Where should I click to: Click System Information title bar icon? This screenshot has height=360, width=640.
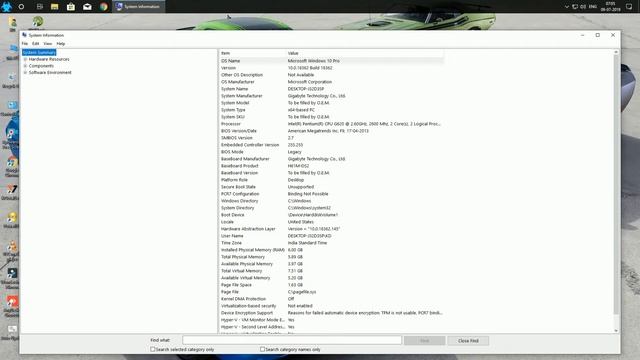coord(24,35)
